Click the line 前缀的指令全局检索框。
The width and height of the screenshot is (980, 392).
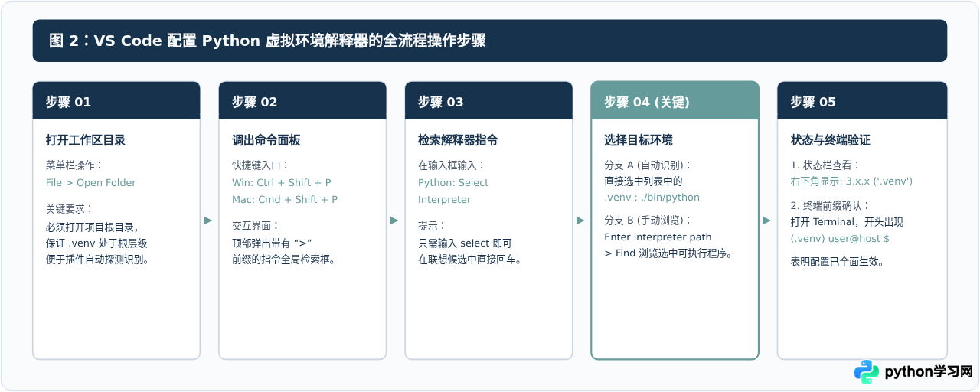click(x=283, y=259)
